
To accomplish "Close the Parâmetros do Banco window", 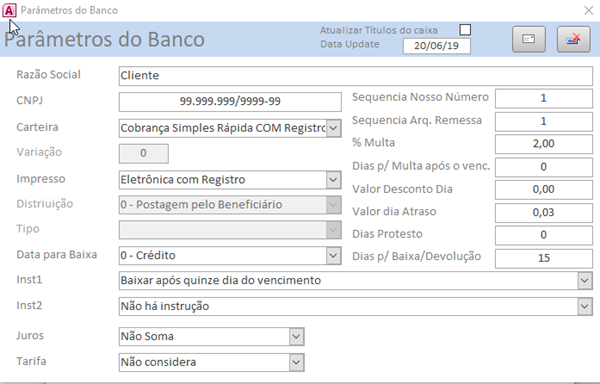I will click(589, 10).
